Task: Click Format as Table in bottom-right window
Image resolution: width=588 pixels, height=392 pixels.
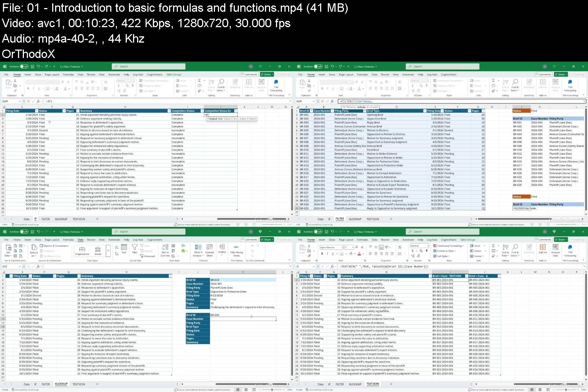Action: pyautogui.click(x=444, y=251)
